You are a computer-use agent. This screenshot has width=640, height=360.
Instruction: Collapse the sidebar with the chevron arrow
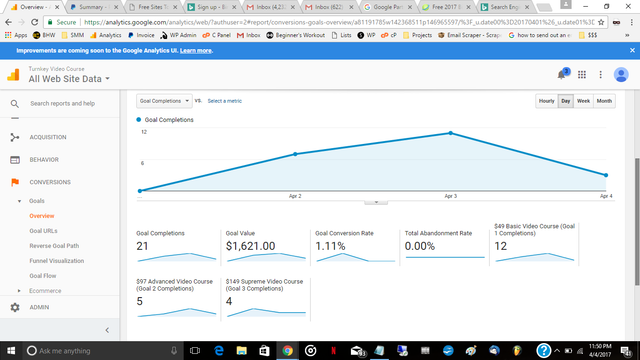click(107, 330)
